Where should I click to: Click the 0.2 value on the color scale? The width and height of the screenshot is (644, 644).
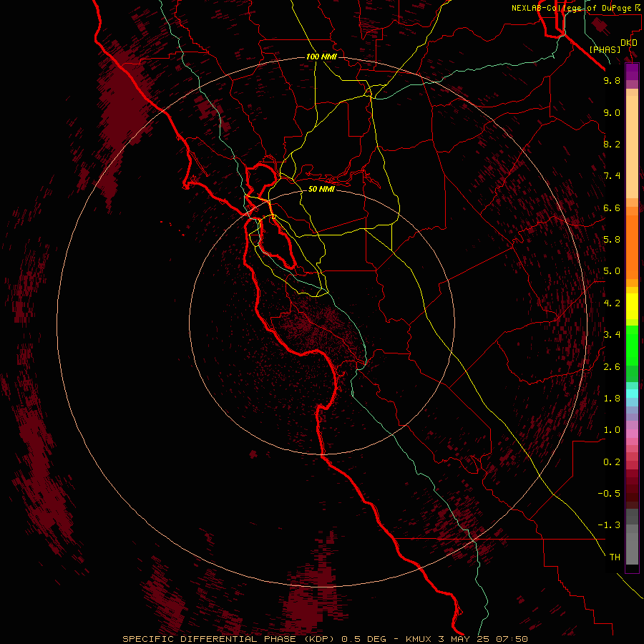pyautogui.click(x=612, y=462)
